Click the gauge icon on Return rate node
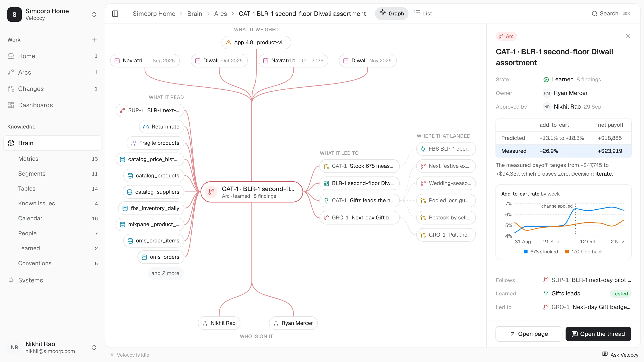This screenshot has width=644, height=362. point(146,127)
